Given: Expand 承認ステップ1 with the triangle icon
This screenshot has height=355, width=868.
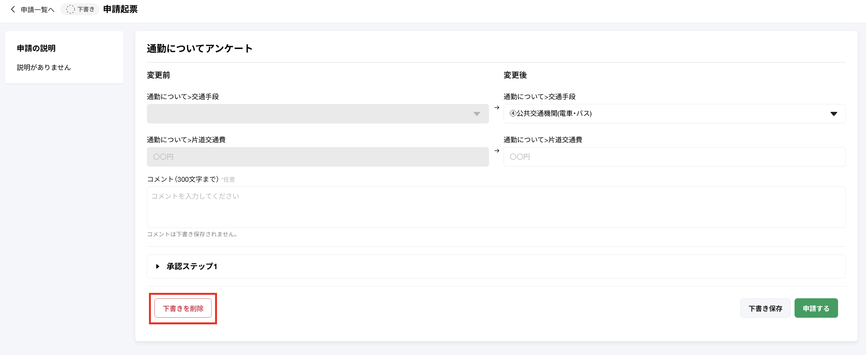Looking at the screenshot, I should [157, 266].
